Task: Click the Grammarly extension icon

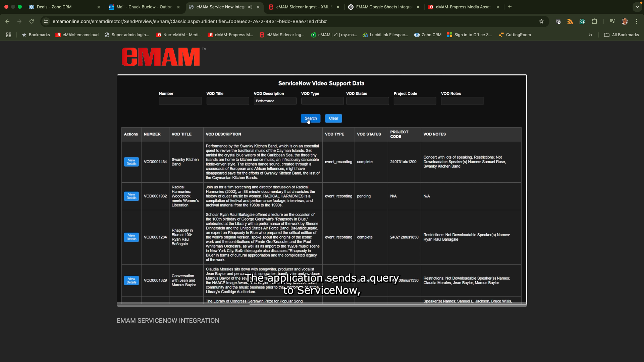Action: tap(582, 21)
